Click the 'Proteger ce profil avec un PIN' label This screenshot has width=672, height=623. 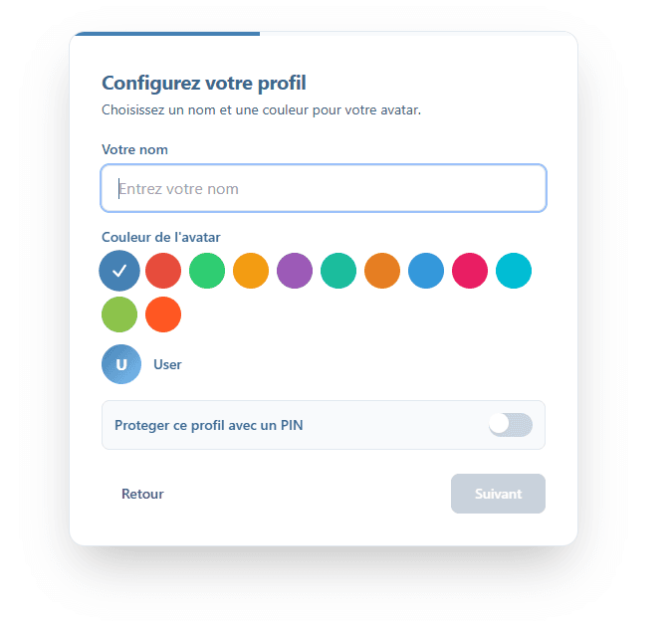click(x=208, y=425)
